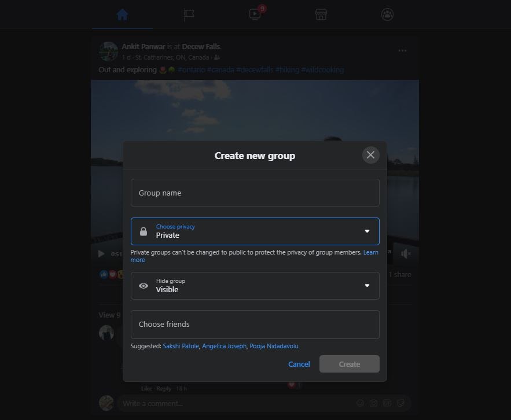This screenshot has width=511, height=420.
Task: Open the Hide group Visible dropdown
Action: pyautogui.click(x=255, y=285)
